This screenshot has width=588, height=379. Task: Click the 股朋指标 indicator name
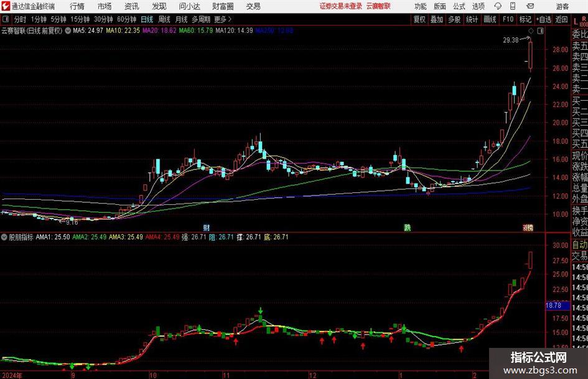click(x=21, y=237)
